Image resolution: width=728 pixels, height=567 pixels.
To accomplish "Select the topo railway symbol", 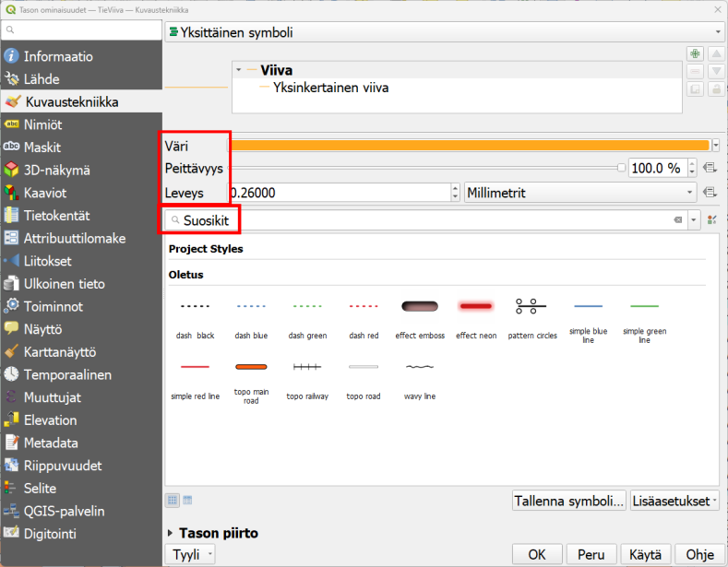I will [307, 367].
